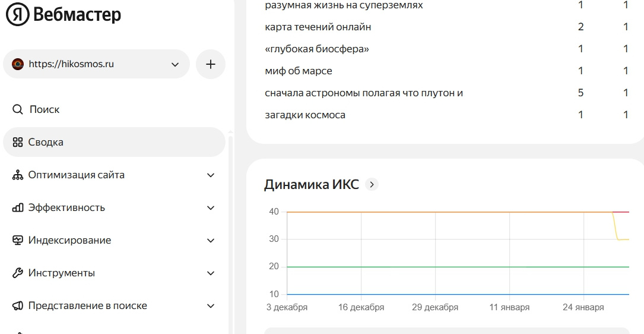Click the https://hikosmos.ru site name
The width and height of the screenshot is (644, 334).
pos(71,64)
